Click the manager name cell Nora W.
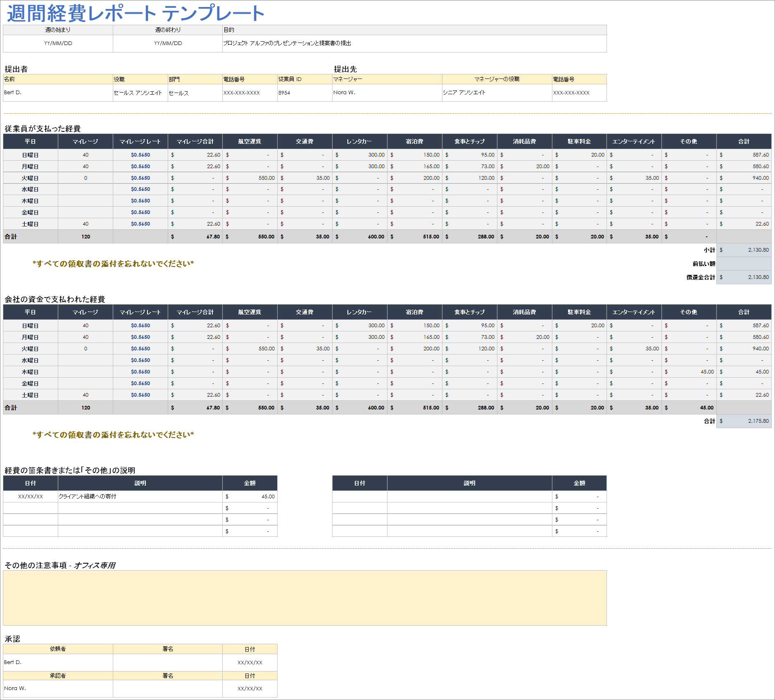 coord(387,93)
